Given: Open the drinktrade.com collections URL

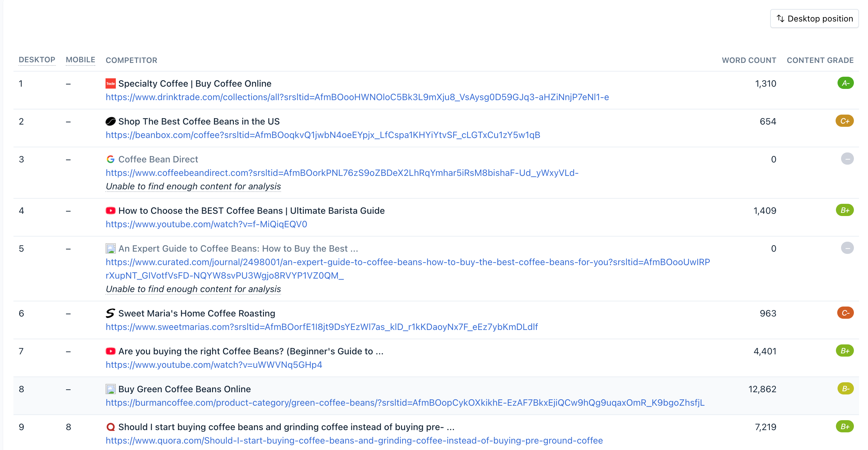Looking at the screenshot, I should click(357, 97).
